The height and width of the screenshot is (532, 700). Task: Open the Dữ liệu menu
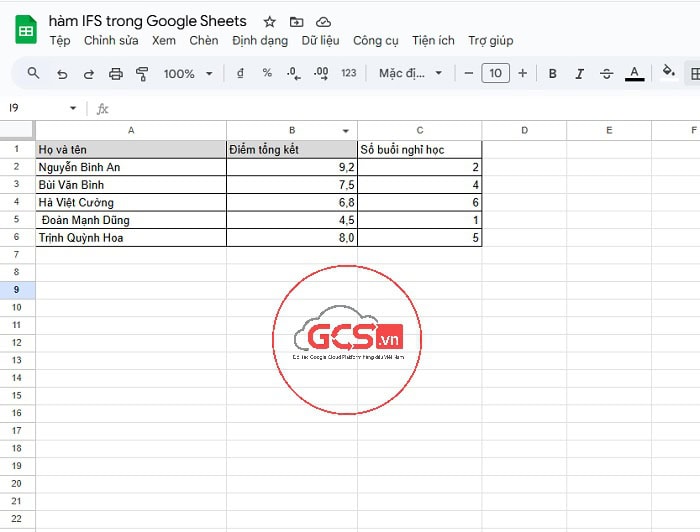[320, 41]
